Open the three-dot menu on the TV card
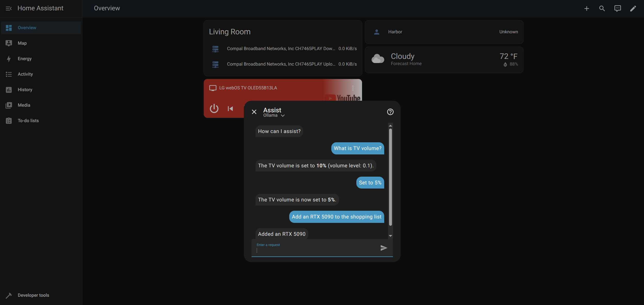 click(x=353, y=88)
